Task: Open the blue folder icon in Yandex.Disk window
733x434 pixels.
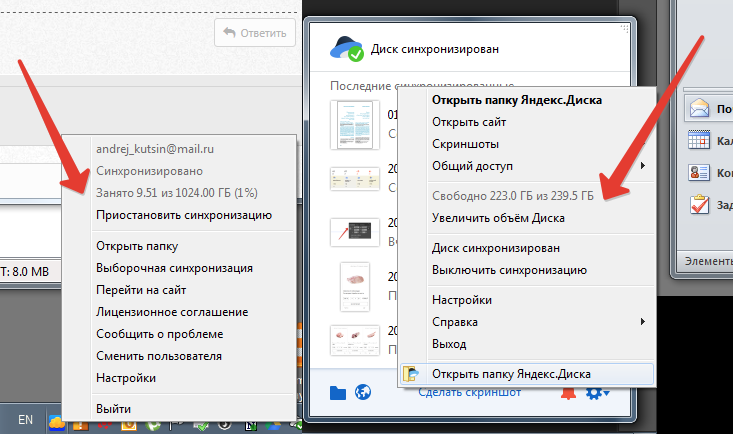Action: pos(338,393)
